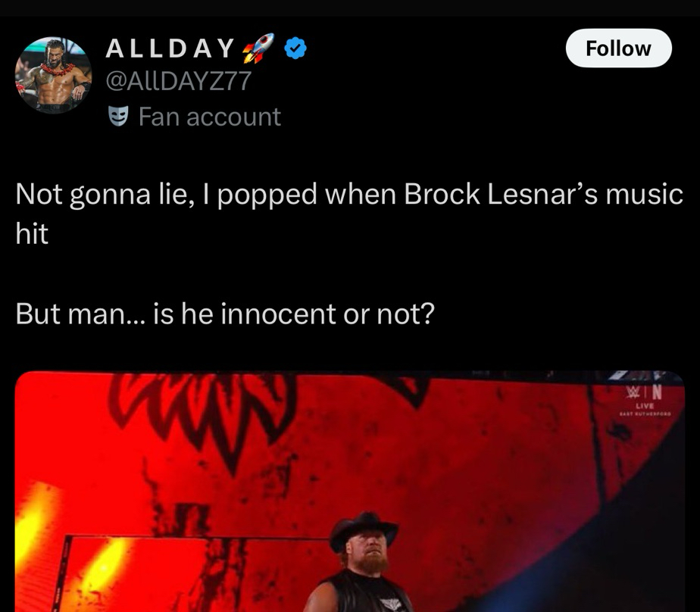The image size is (700, 612).
Task: Select the Fan account label
Action: [x=209, y=117]
